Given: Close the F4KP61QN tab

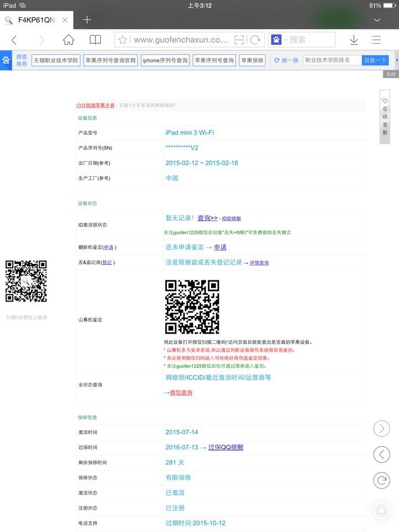Looking at the screenshot, I should tap(65, 20).
